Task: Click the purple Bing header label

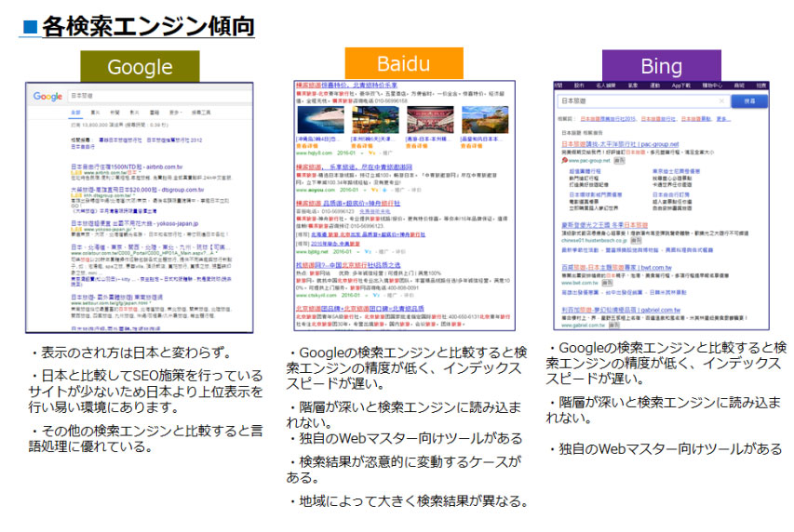Action: (x=661, y=65)
